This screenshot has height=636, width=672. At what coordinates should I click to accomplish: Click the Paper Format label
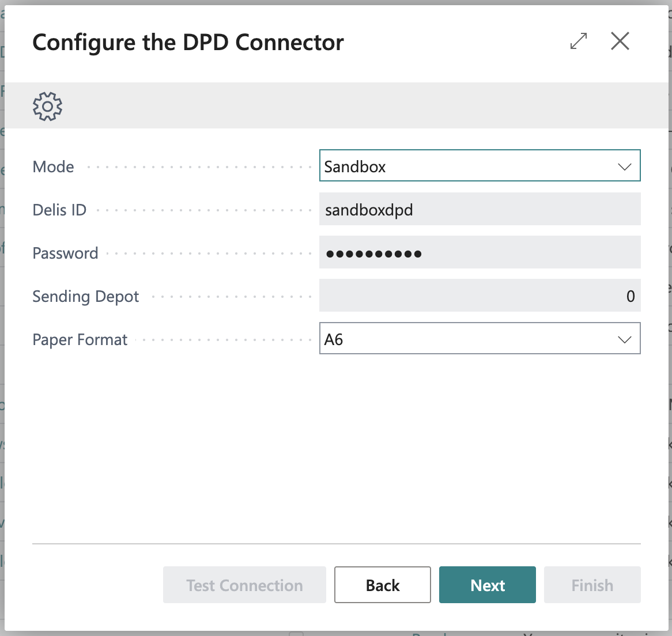[80, 339]
